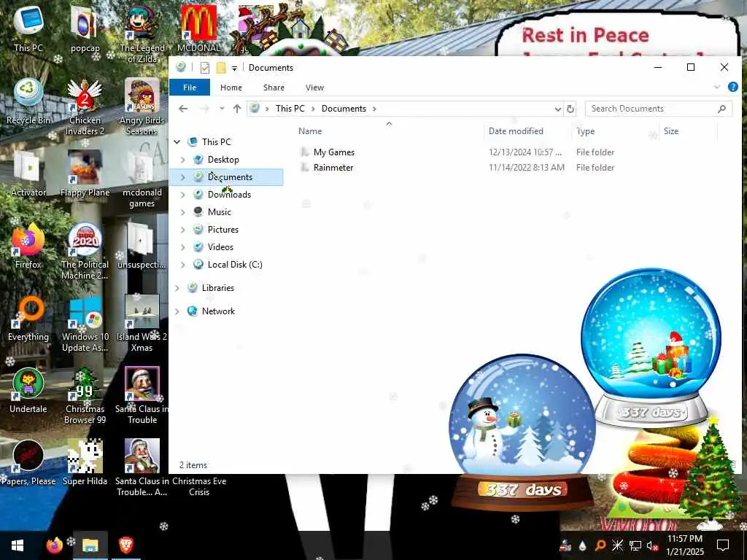The width and height of the screenshot is (747, 560).
Task: Select Videos in the navigation pane
Action: coord(220,247)
